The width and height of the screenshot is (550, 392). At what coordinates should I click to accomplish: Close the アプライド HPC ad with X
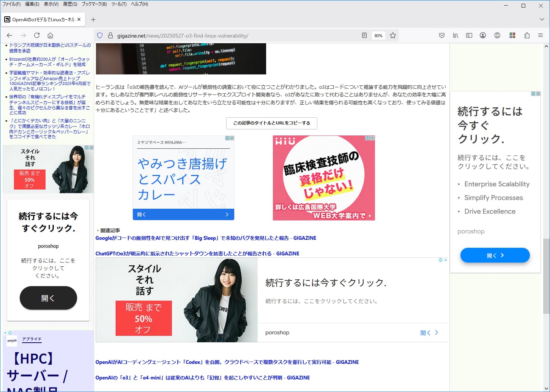pyautogui.click(x=5, y=333)
